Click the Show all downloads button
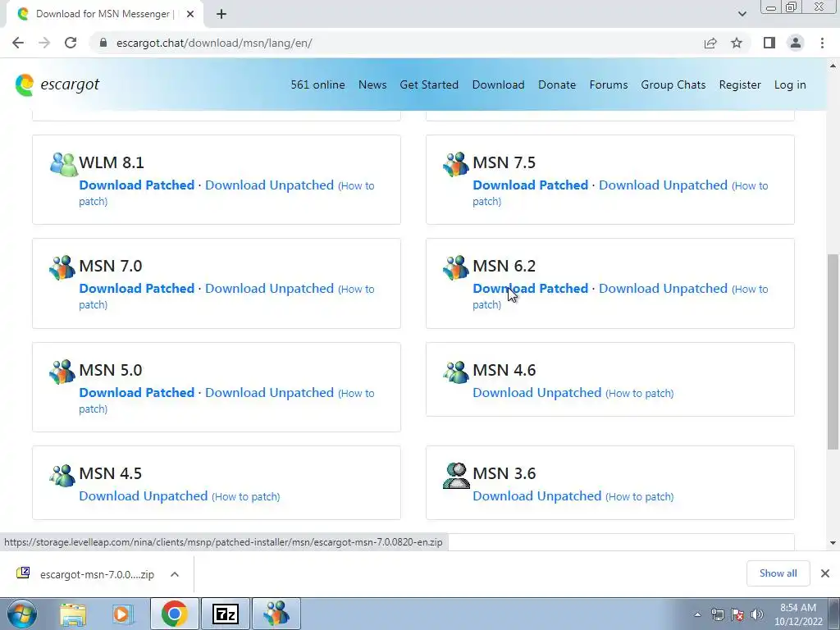 pyautogui.click(x=778, y=573)
